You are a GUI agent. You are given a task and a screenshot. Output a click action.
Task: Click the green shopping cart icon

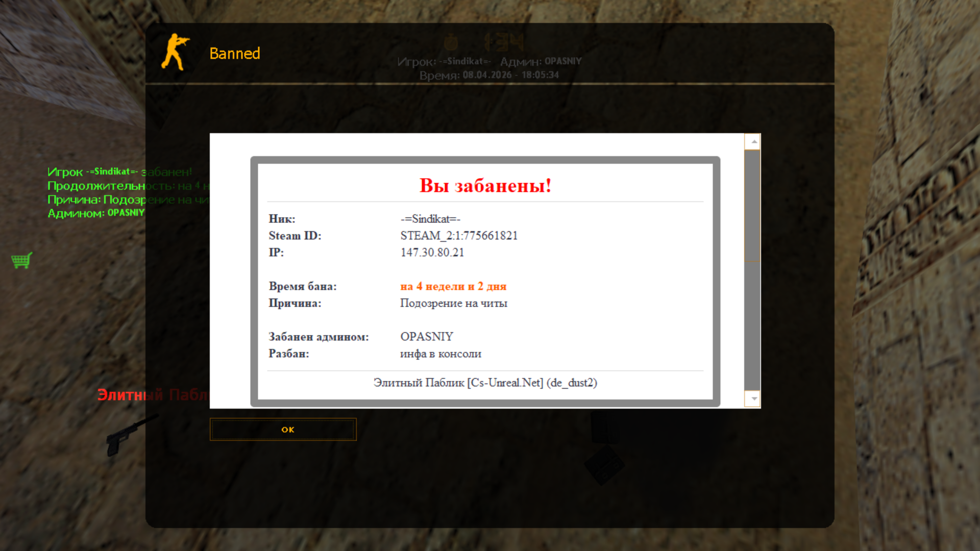click(21, 260)
